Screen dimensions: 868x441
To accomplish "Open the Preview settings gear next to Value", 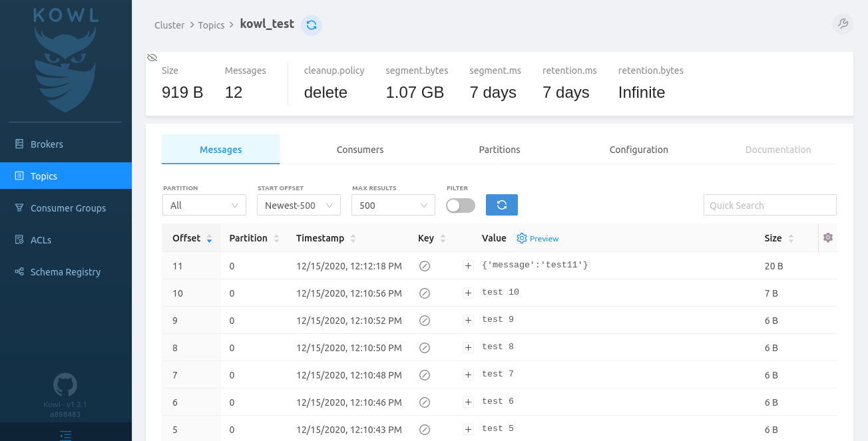I will [523, 238].
